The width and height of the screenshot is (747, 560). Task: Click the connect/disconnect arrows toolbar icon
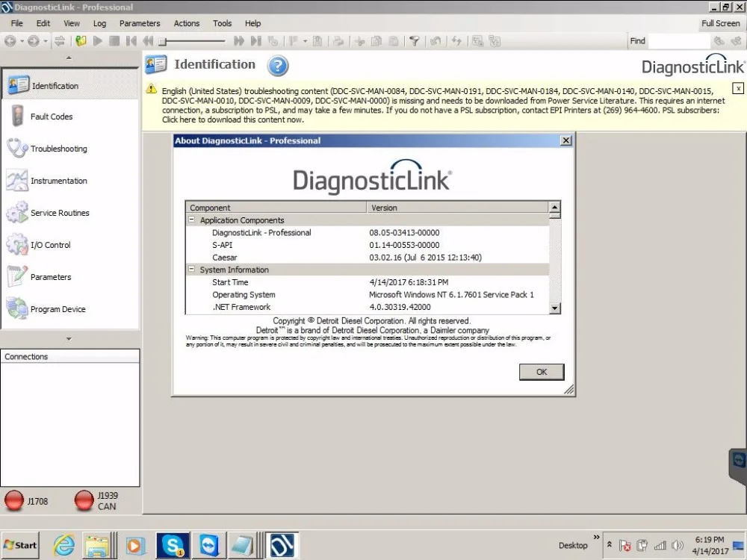60,41
